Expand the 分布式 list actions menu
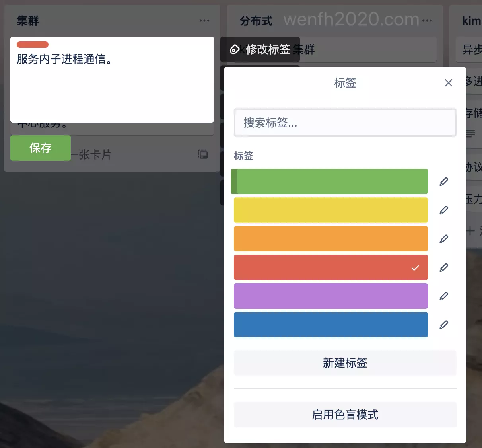This screenshot has width=482, height=448. (x=427, y=21)
